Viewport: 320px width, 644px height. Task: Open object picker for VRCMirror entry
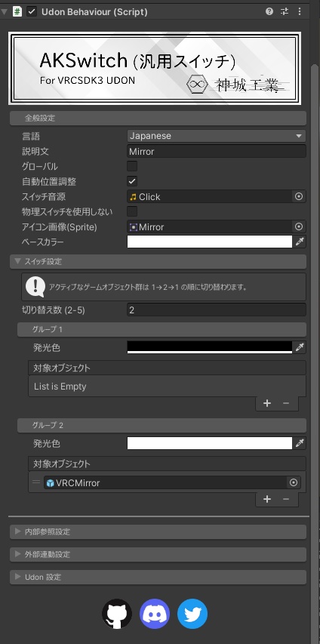(x=294, y=483)
